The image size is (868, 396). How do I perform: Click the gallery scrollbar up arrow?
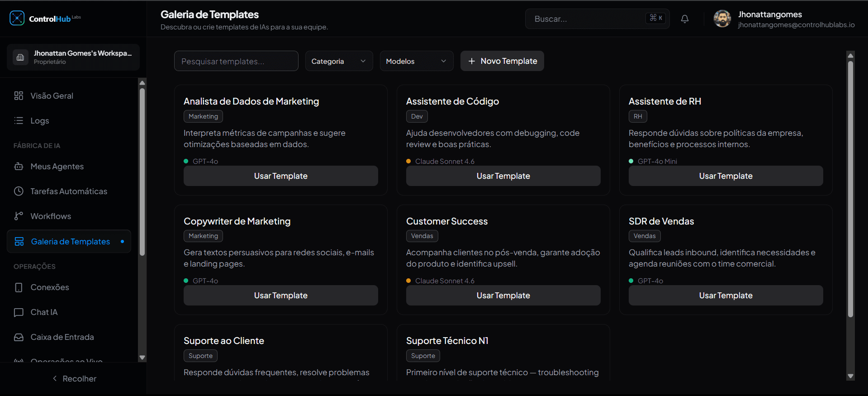tap(850, 55)
